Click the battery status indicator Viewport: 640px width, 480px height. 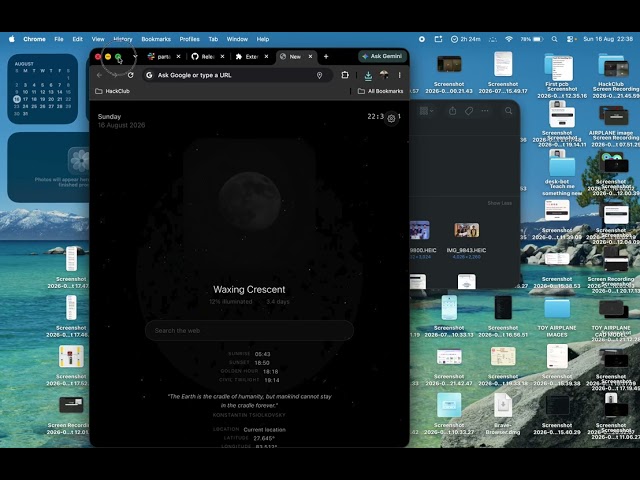pyautogui.click(x=532, y=39)
